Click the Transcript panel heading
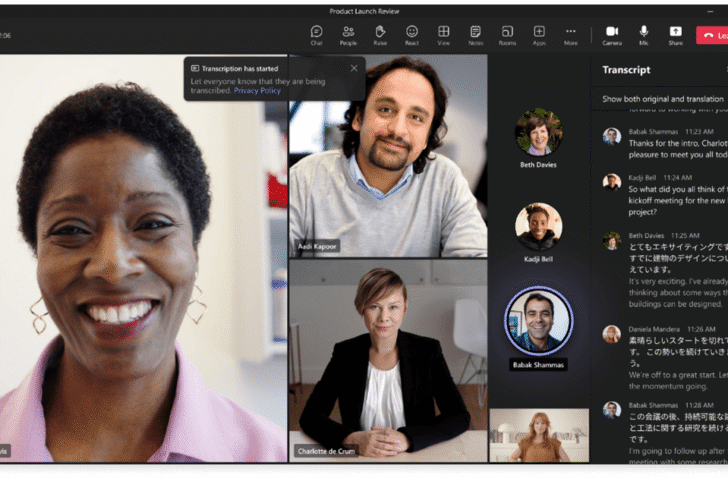The image size is (728, 478). (626, 70)
